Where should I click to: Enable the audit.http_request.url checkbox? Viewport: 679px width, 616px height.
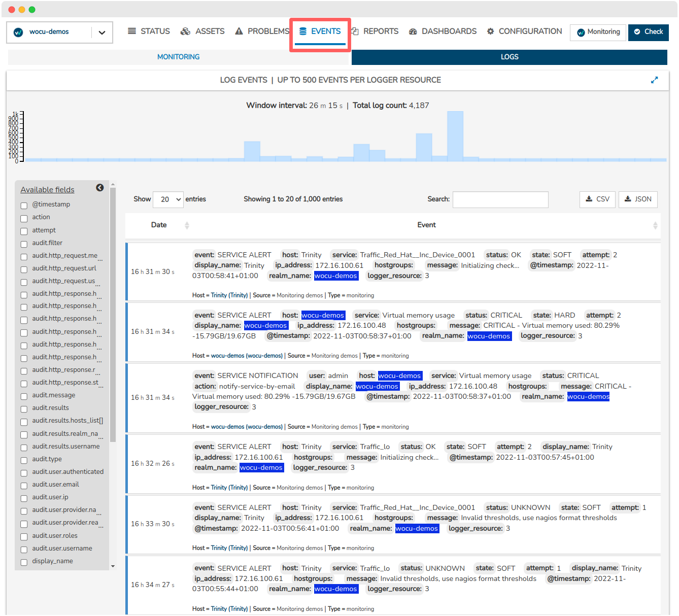tap(24, 269)
